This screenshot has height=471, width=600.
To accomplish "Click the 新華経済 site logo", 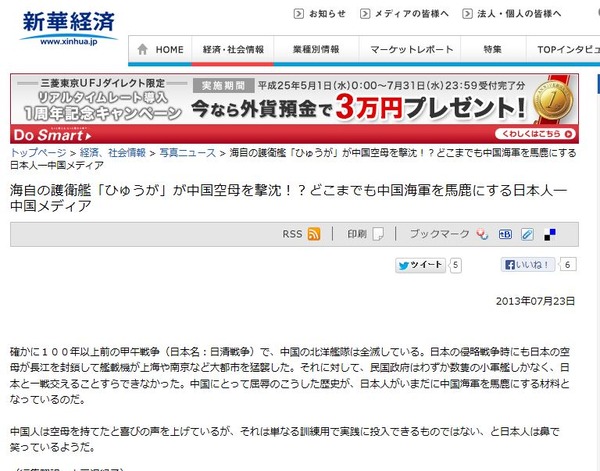I will 68,28.
